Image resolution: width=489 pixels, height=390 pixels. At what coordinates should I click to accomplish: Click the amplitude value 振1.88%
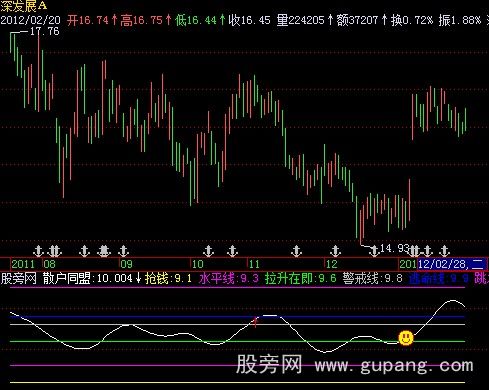pos(460,20)
